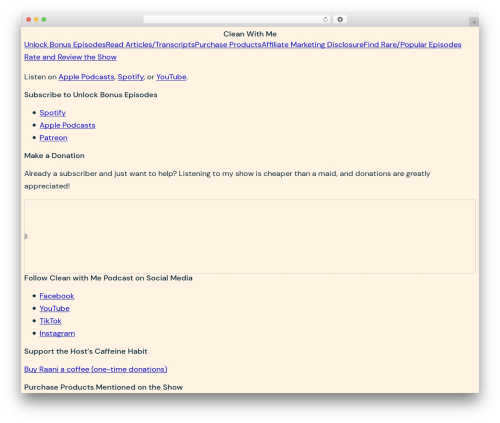Open a new tab with plus button
This screenshot has width=500, height=423.
coord(474,22)
